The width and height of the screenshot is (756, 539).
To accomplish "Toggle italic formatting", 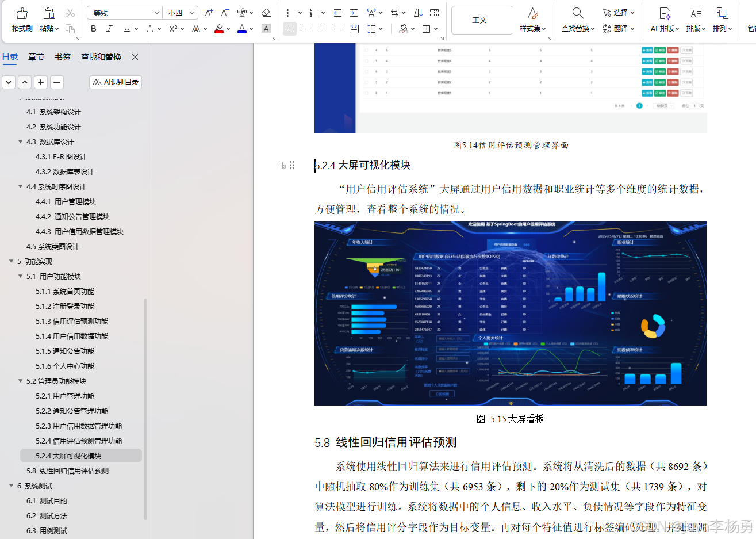I will (109, 29).
